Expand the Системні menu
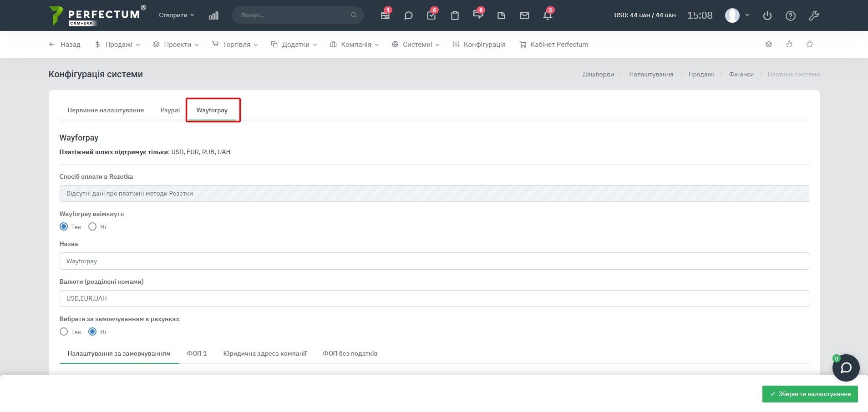 click(x=416, y=45)
